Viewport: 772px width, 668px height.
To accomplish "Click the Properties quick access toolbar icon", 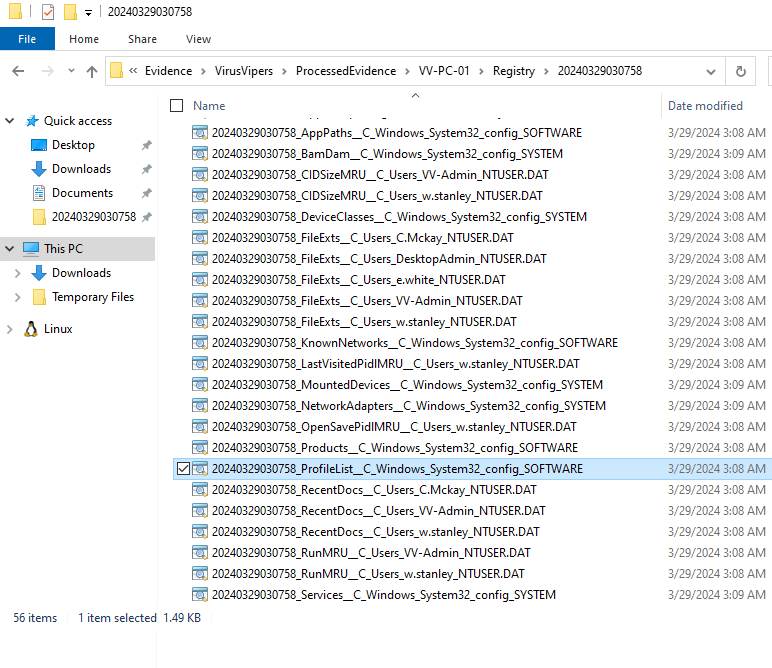I will (x=48, y=11).
